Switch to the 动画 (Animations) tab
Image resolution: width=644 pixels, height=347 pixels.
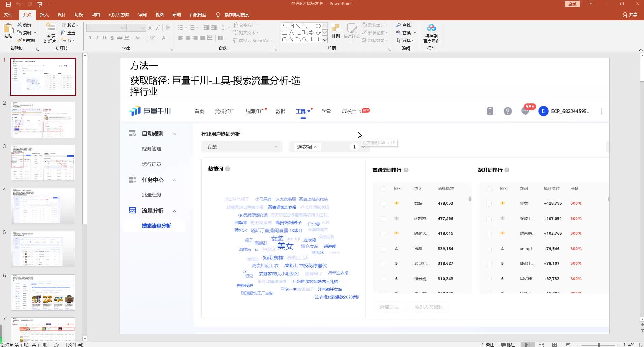96,15
